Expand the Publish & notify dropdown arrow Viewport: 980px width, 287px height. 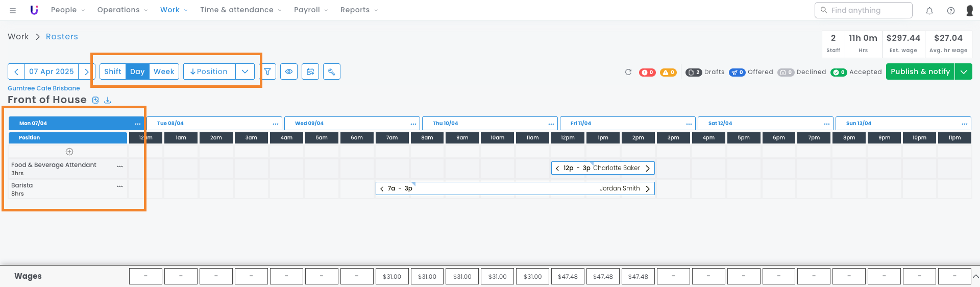(x=964, y=71)
